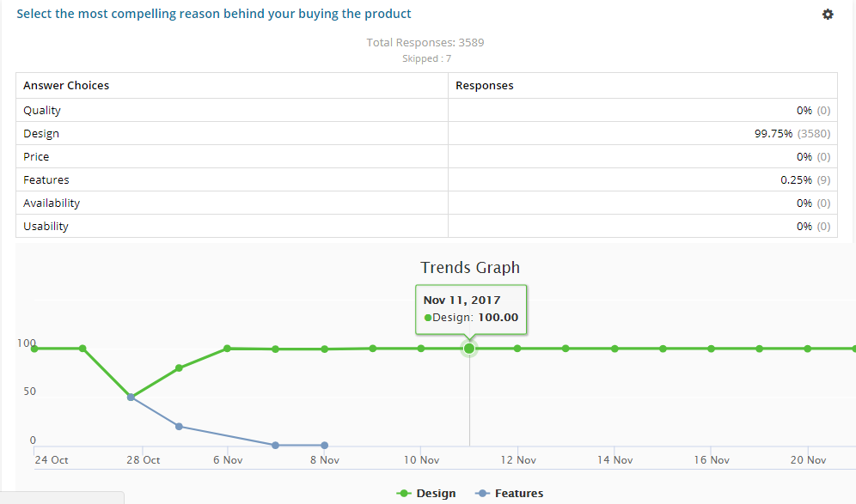Screen dimensions: 856x504
Task: Select the Features answer choice row
Action: [x=426, y=179]
